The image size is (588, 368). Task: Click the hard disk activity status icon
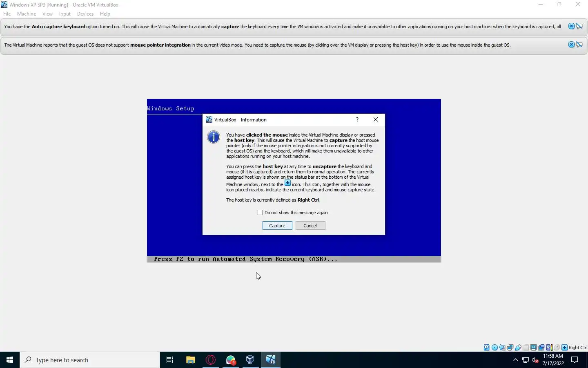click(487, 348)
